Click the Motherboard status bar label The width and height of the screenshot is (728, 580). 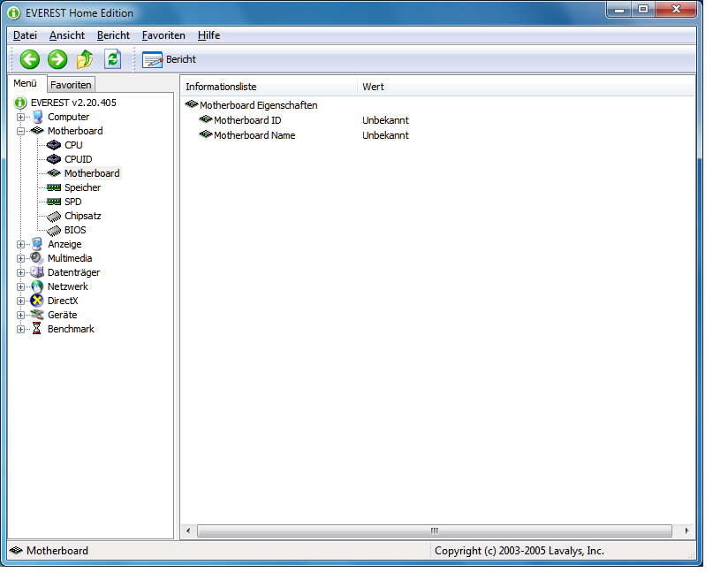(x=57, y=551)
